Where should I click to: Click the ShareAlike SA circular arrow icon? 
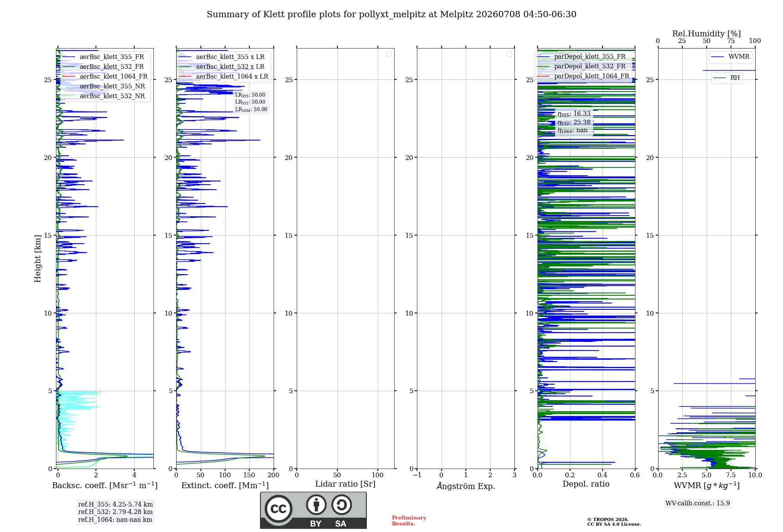click(341, 505)
